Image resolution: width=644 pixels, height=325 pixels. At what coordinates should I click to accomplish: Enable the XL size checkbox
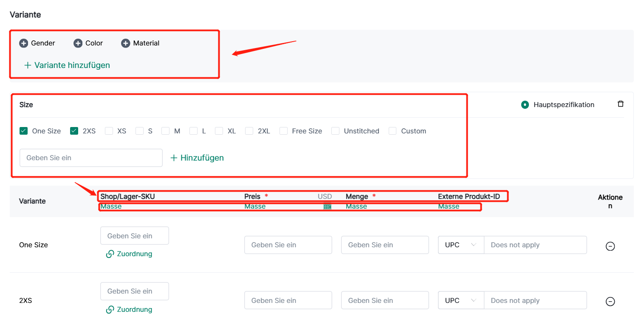pos(219,131)
